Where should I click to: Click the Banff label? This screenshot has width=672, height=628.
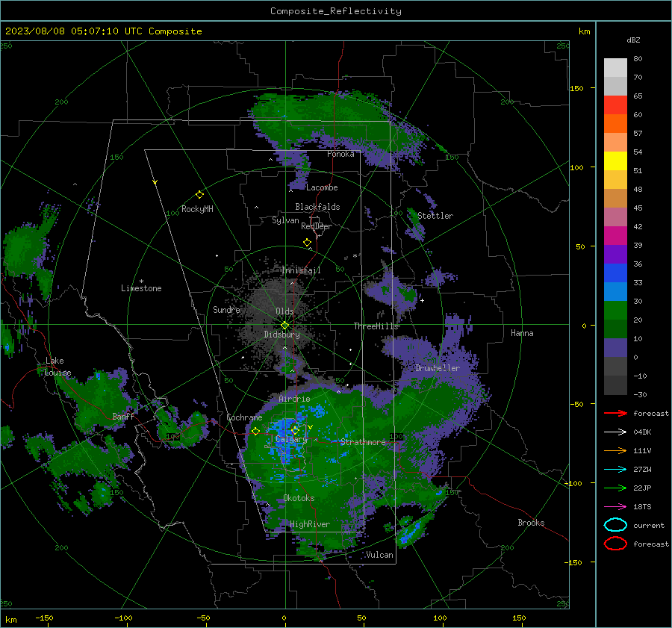pyautogui.click(x=123, y=416)
